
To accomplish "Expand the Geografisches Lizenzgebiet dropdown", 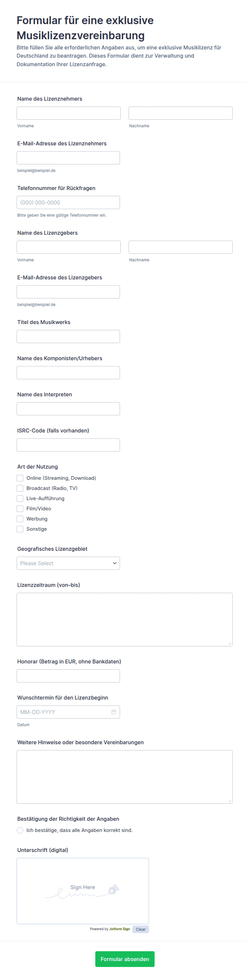I will click(x=68, y=563).
